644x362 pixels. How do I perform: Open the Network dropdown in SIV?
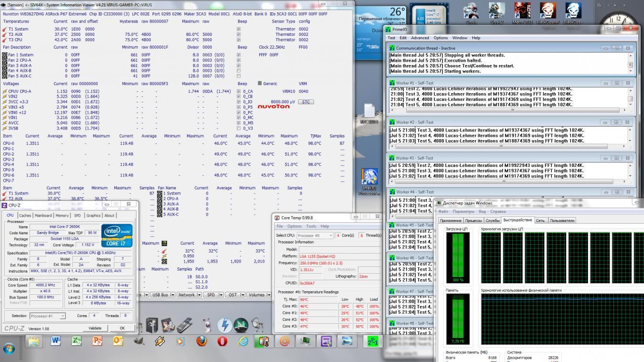point(189,295)
